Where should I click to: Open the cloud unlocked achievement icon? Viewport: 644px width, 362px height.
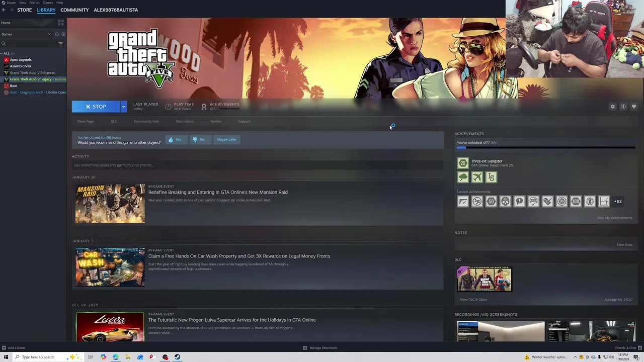463,177
